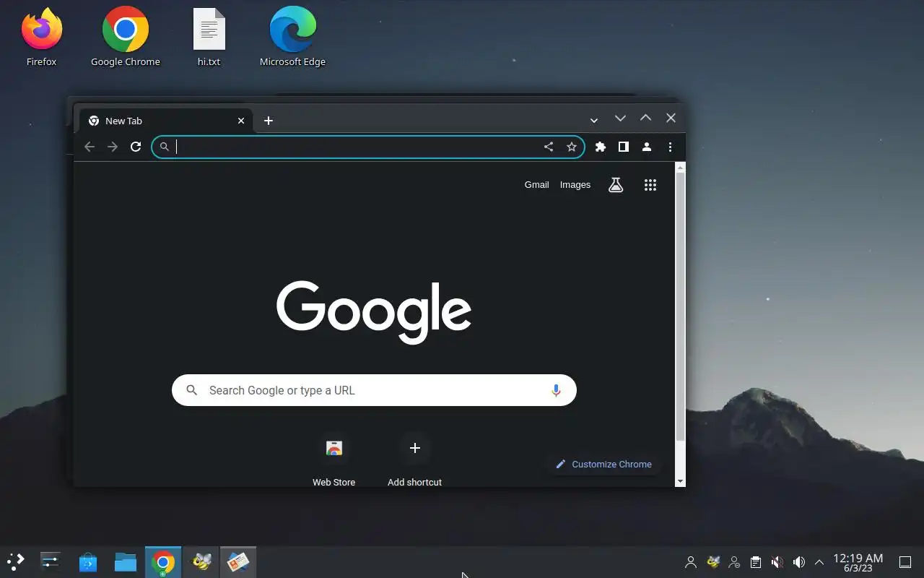924x578 pixels.
Task: Open the Google apps grid
Action: pos(650,185)
